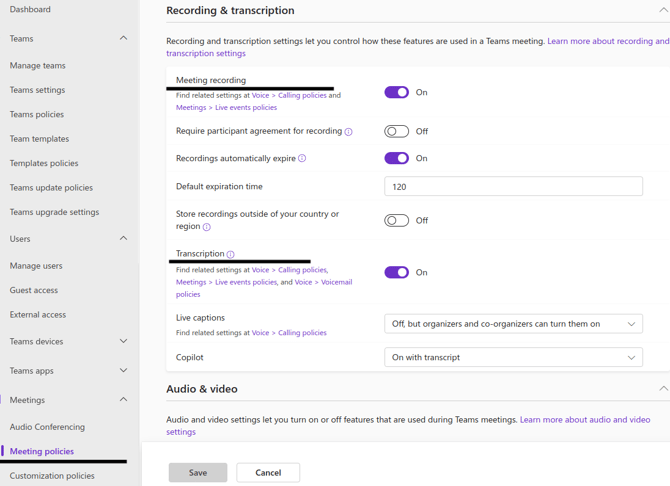Click info icon next to Recordings automatically expire
Screen dimensions: 670x486
tap(302, 158)
